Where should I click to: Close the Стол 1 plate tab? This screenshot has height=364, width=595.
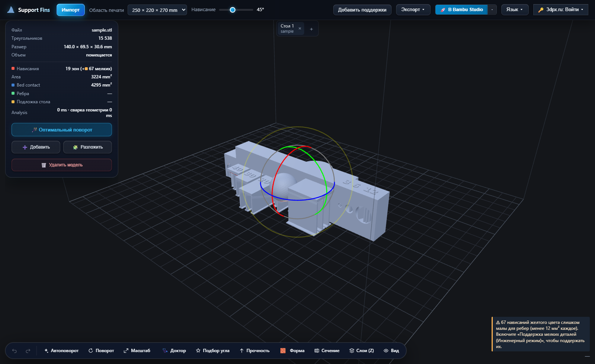coord(300,29)
